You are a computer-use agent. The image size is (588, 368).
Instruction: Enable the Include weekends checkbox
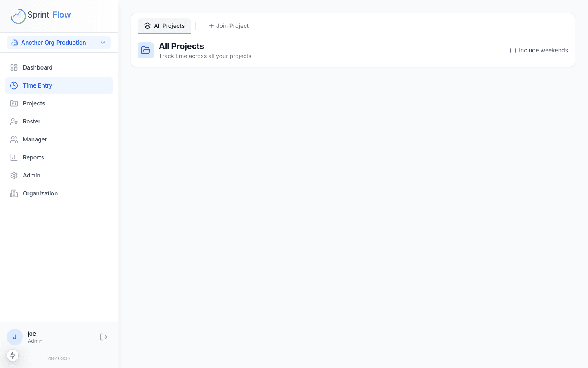[x=513, y=50]
